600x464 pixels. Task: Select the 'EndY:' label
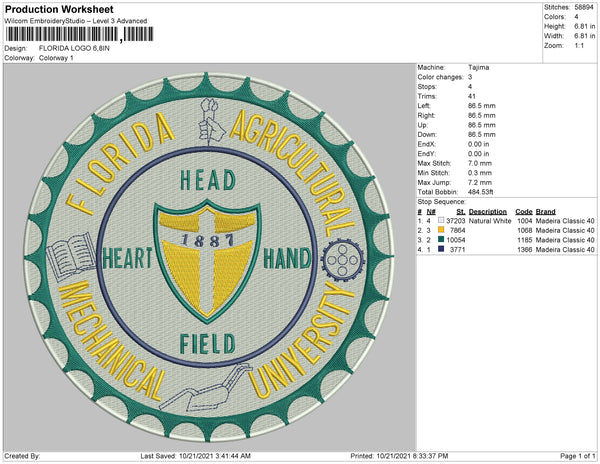pos(427,154)
